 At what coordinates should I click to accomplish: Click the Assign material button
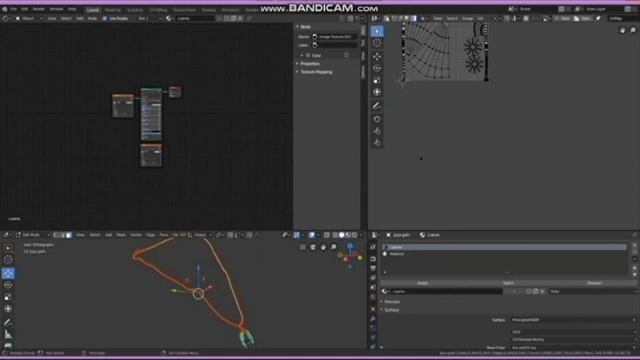click(x=422, y=283)
